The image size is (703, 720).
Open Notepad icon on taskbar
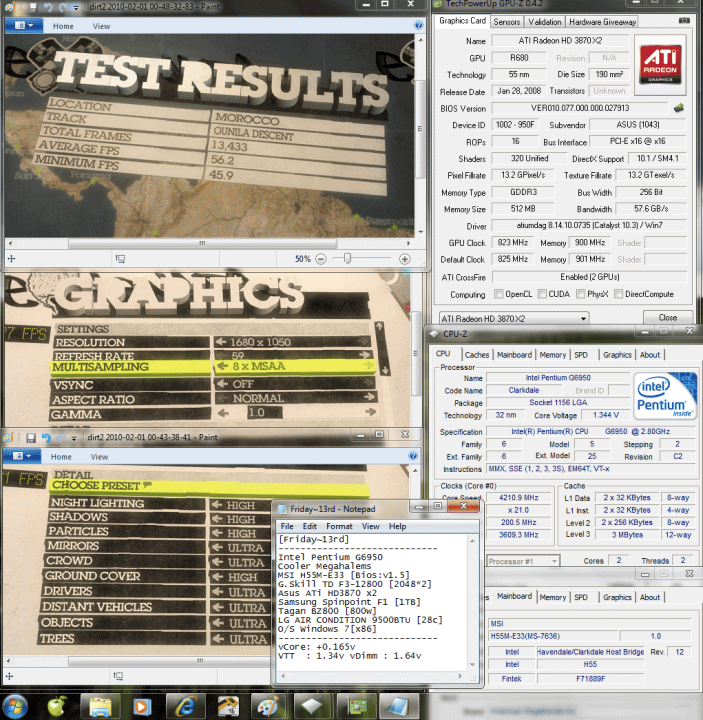[399, 706]
